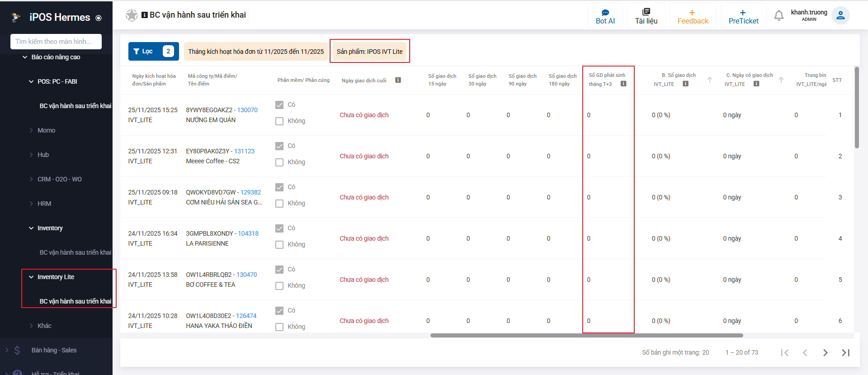
Task: Open store link 130070
Action: click(x=247, y=110)
